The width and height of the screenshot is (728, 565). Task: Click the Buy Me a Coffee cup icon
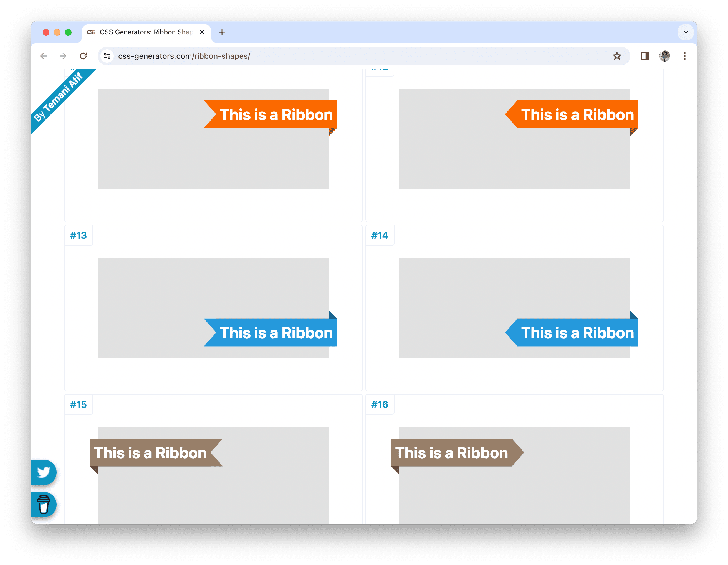44,504
